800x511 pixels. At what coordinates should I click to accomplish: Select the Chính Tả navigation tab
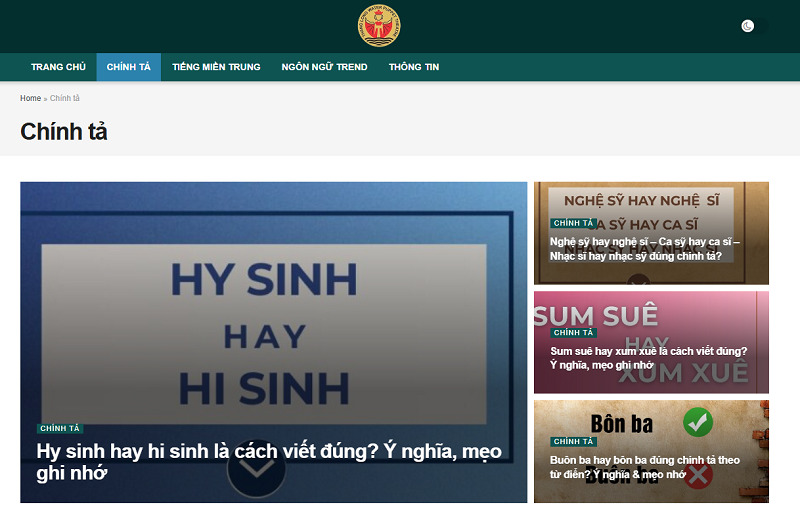pos(129,67)
